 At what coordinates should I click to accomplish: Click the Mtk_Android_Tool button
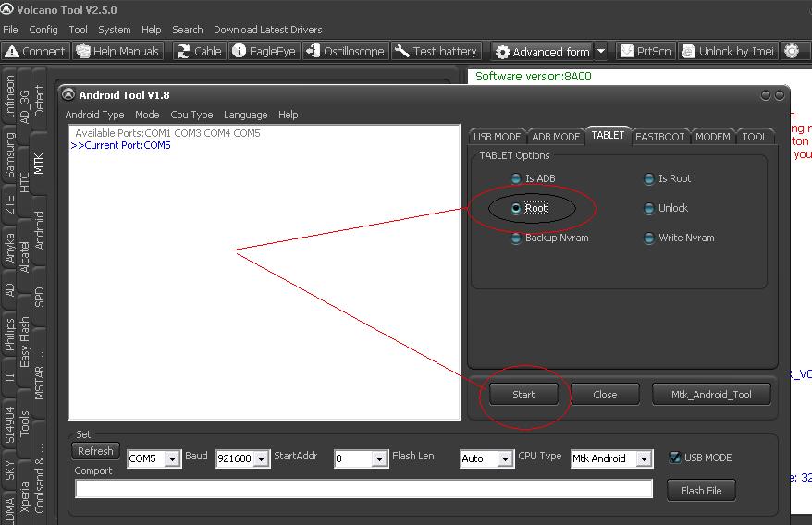(711, 395)
